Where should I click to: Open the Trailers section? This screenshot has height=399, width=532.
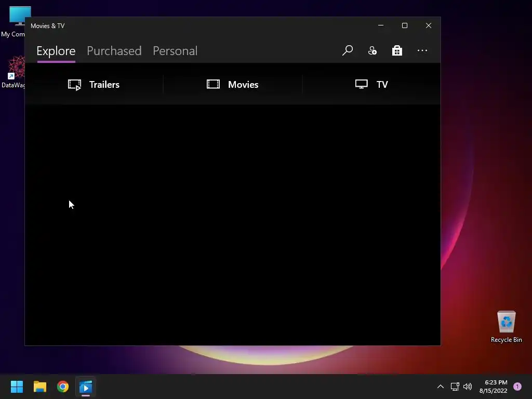[x=94, y=85]
